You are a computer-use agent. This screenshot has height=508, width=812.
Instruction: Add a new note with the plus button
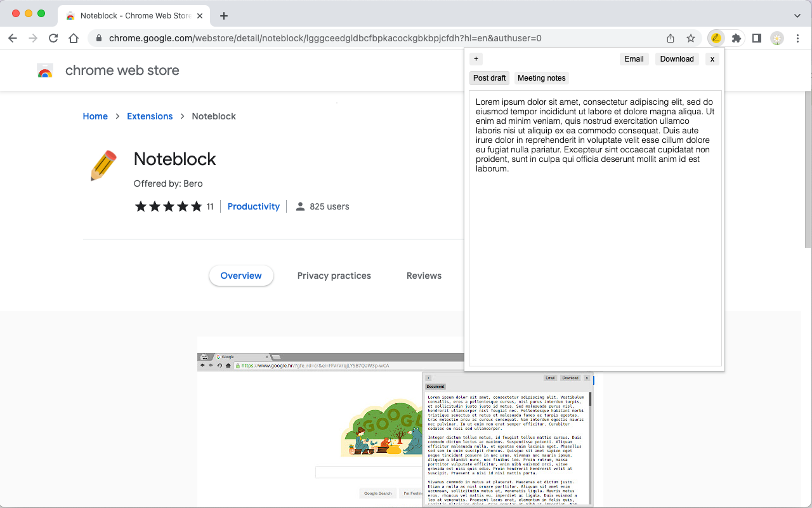point(476,59)
